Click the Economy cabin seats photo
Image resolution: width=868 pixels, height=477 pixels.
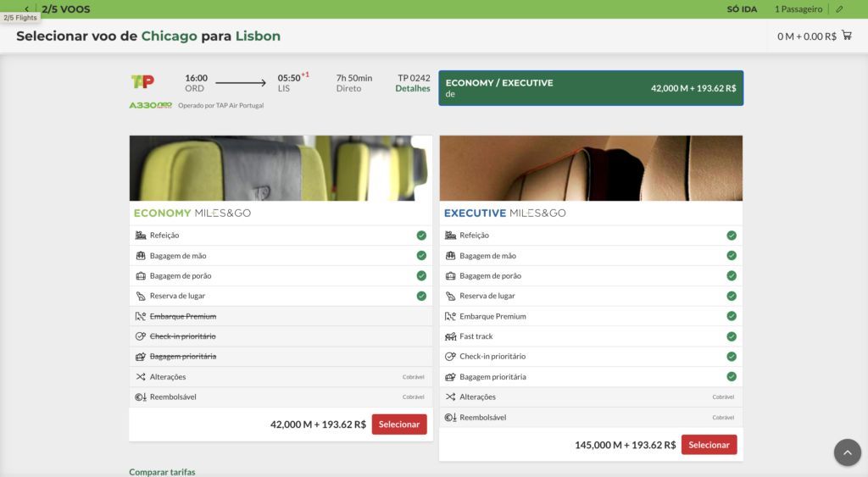coord(281,169)
